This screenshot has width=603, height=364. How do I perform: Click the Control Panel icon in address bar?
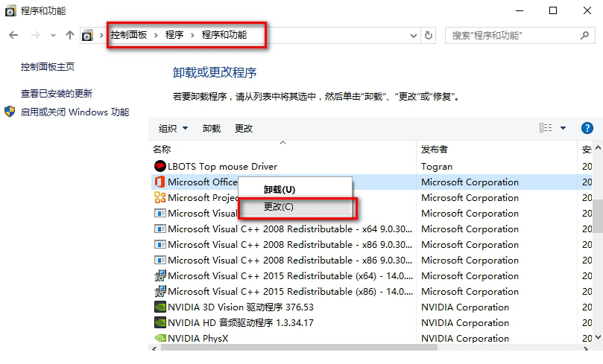(x=88, y=35)
